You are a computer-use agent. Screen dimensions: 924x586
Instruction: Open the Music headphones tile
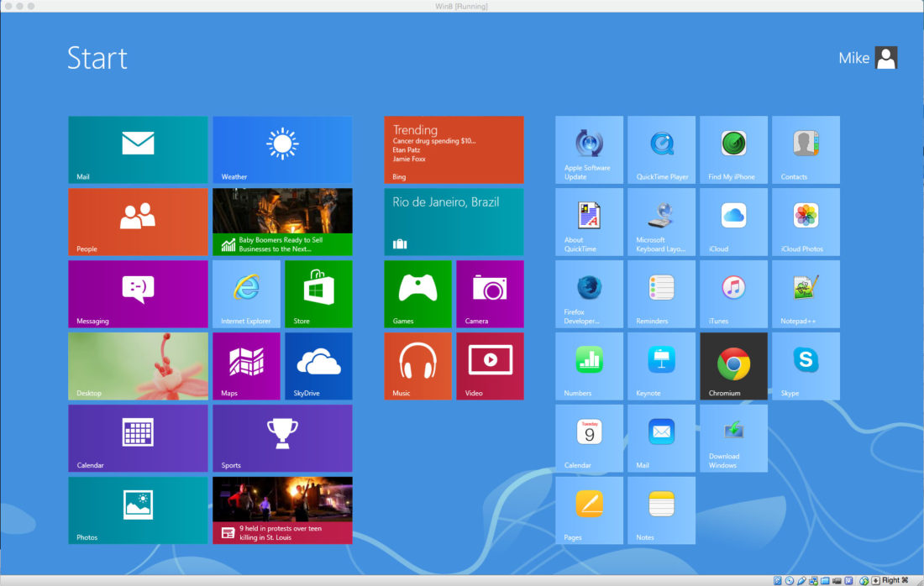coord(417,366)
